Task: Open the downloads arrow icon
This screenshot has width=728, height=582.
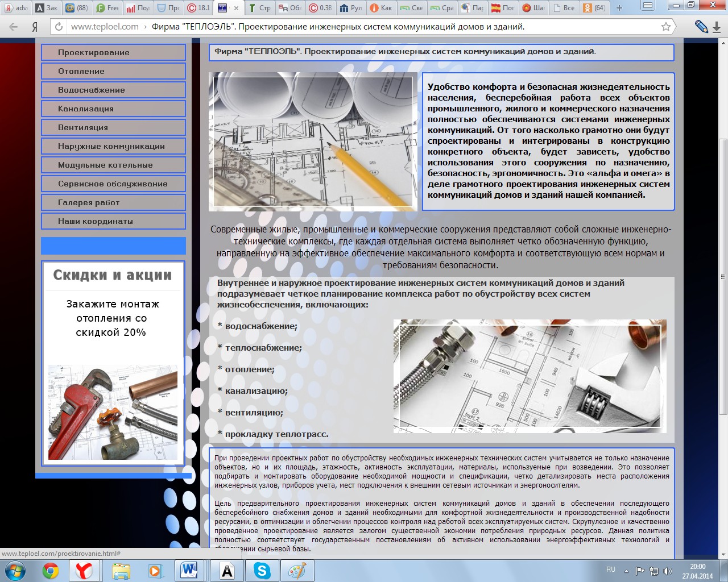Action: tap(717, 27)
